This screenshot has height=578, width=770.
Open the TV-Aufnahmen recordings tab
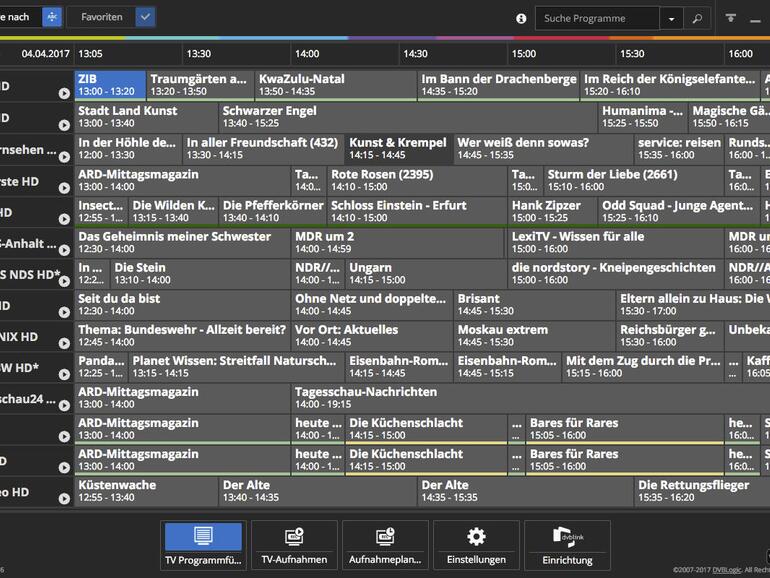click(293, 545)
